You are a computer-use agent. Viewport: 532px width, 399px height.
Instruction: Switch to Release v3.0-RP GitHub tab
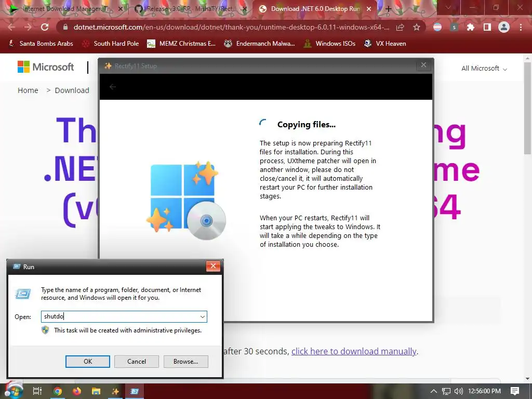coord(190,9)
